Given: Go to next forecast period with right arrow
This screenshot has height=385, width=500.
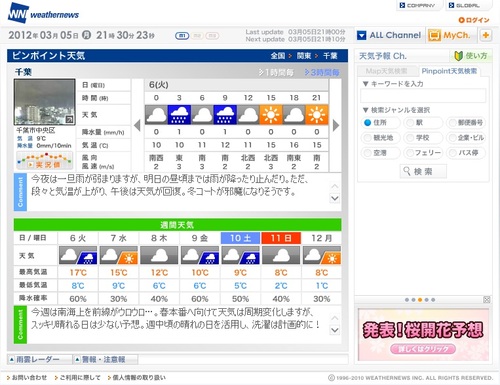Looking at the screenshot, I should 336,126.
